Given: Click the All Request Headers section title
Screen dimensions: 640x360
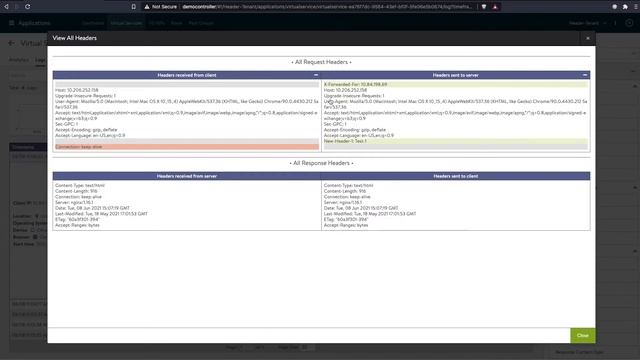Looking at the screenshot, I should pos(321,62).
